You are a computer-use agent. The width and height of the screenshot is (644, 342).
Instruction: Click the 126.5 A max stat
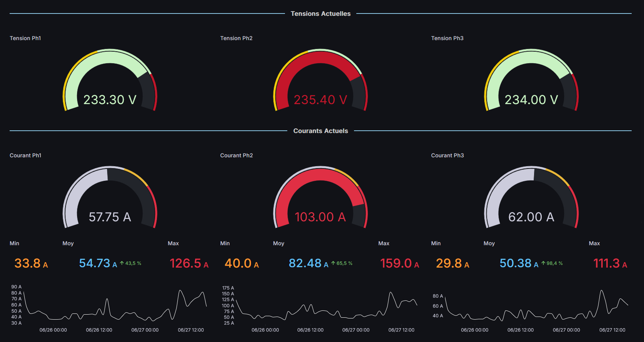click(189, 263)
